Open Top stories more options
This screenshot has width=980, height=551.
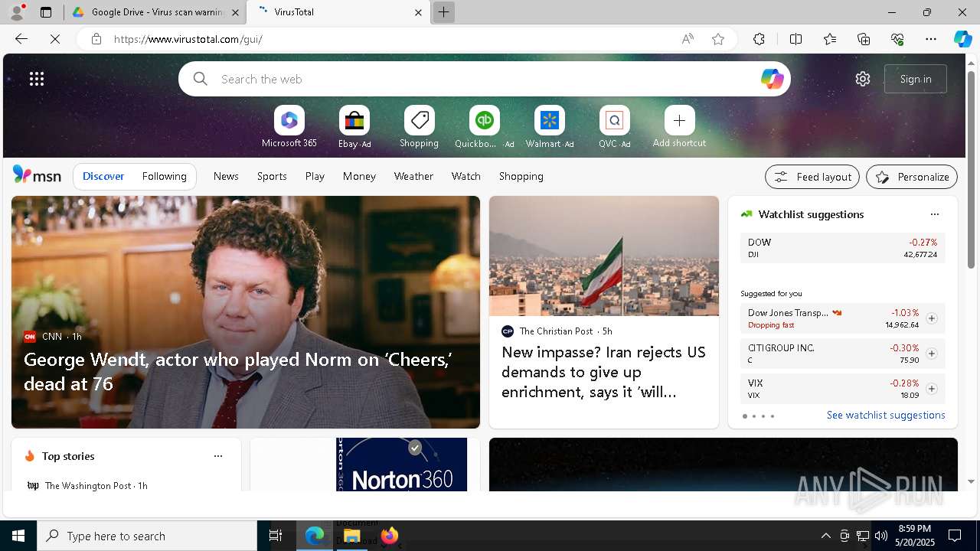click(x=218, y=456)
